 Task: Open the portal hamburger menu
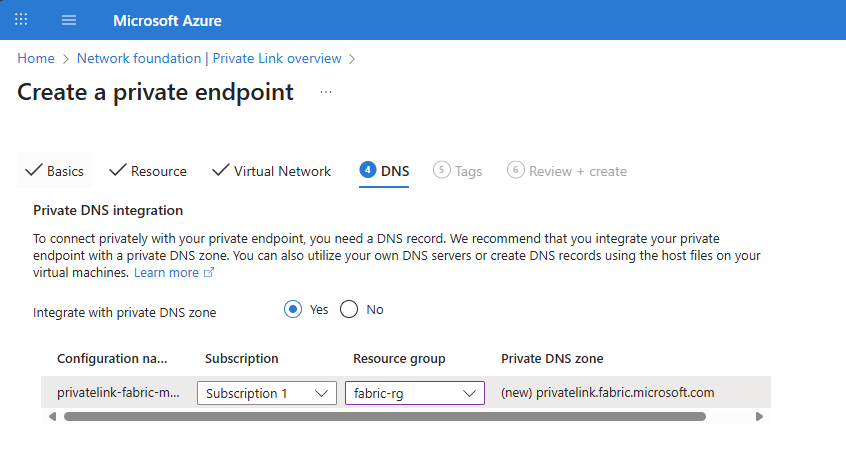69,20
